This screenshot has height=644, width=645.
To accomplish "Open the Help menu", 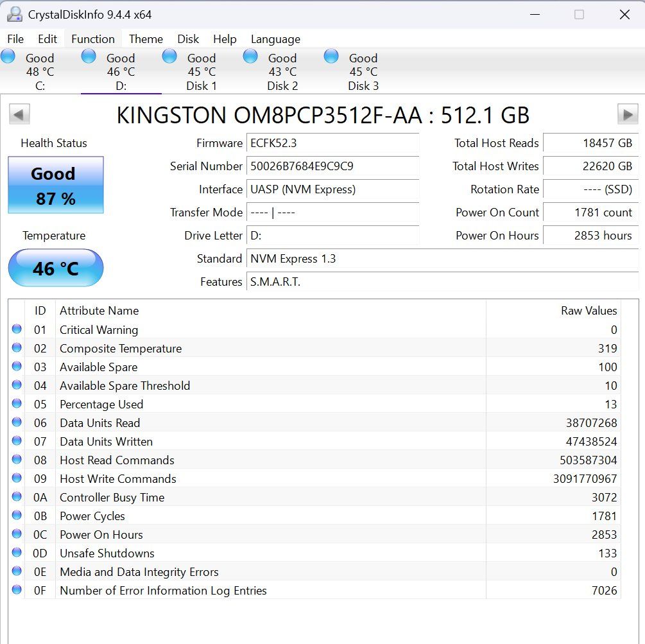I will coord(225,39).
